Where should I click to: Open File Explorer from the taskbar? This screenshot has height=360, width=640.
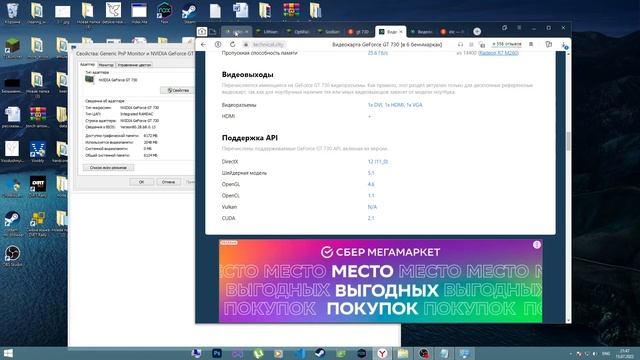(403, 353)
